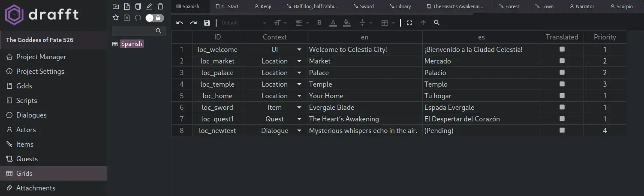Screen dimensions: 644x196
Task: Open the Scorpio tab
Action: click(x=621, y=6)
